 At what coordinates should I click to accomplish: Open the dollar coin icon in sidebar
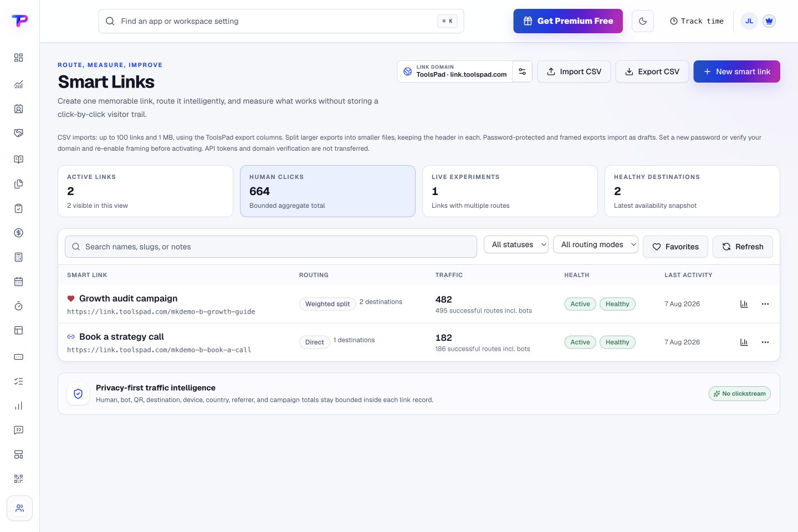18,233
